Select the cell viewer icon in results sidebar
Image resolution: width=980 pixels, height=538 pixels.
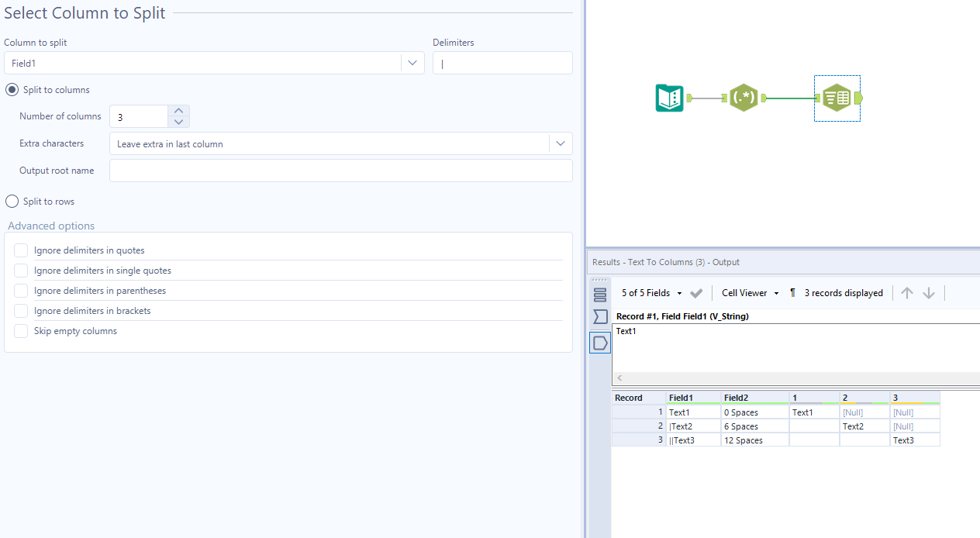[599, 342]
